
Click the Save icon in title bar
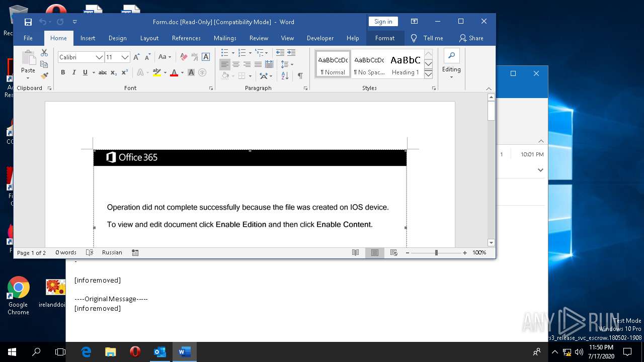click(x=28, y=22)
